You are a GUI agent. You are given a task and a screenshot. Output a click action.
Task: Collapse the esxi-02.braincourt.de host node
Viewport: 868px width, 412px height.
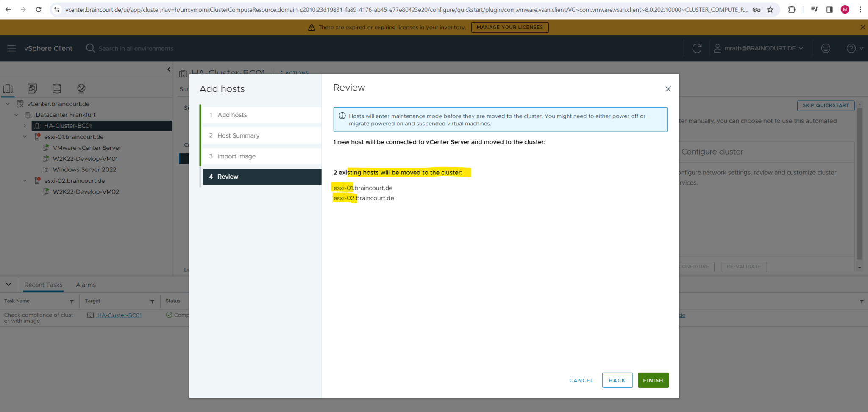tap(25, 181)
